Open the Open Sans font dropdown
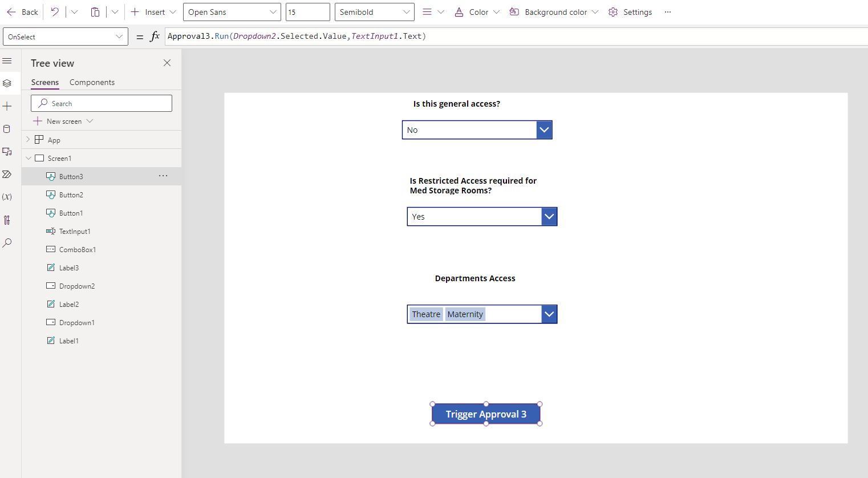Viewport: 868px width, 478px height. [x=232, y=12]
